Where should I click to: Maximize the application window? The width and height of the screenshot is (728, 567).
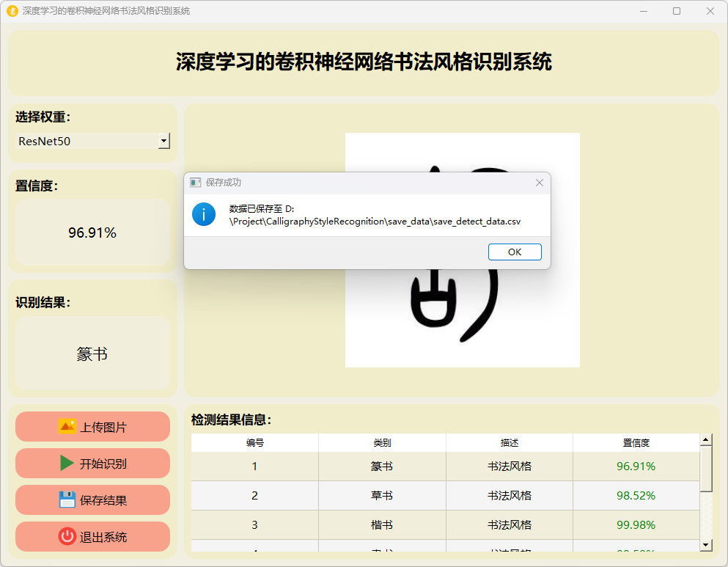click(x=676, y=11)
